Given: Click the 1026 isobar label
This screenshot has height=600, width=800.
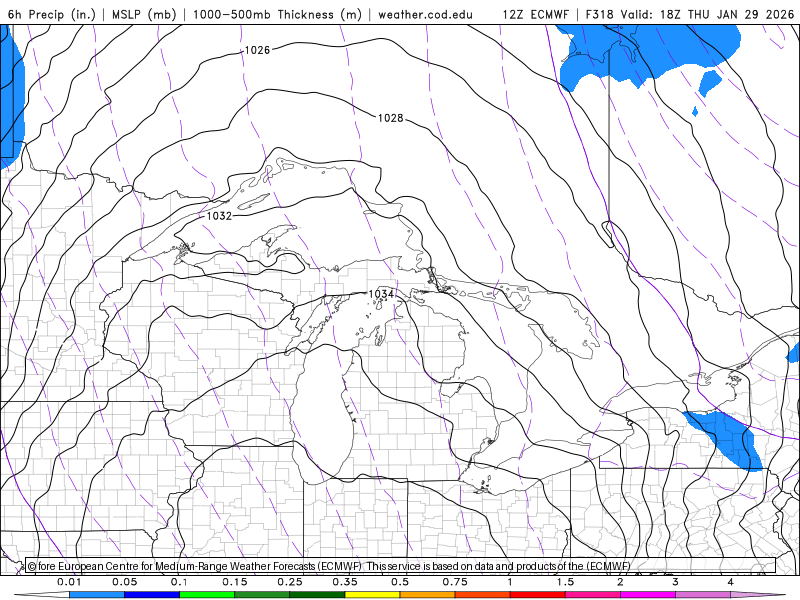Looking at the screenshot, I should [x=257, y=50].
